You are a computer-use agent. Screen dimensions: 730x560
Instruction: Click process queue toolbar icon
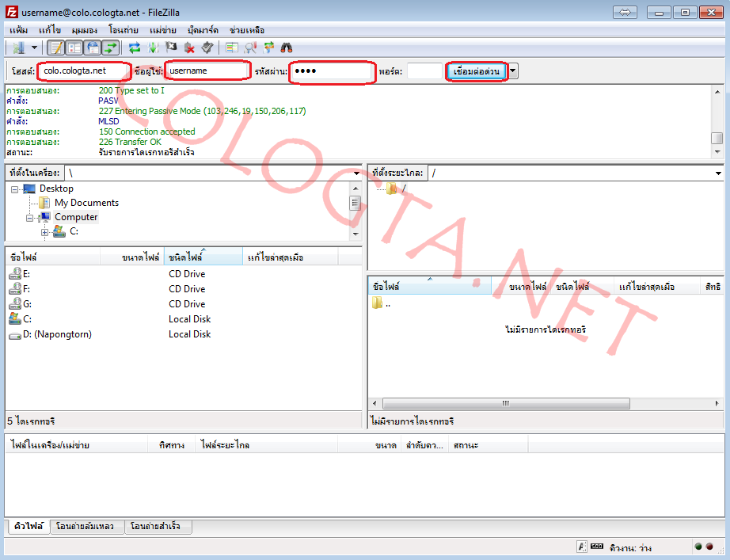coord(153,48)
